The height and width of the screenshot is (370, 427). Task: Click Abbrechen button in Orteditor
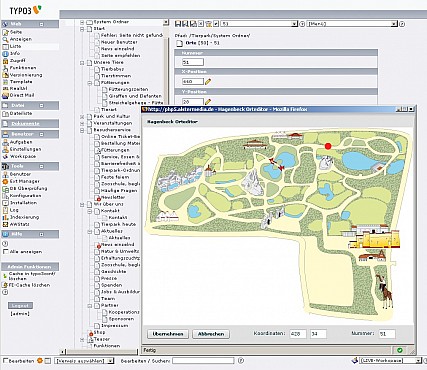pos(211,334)
